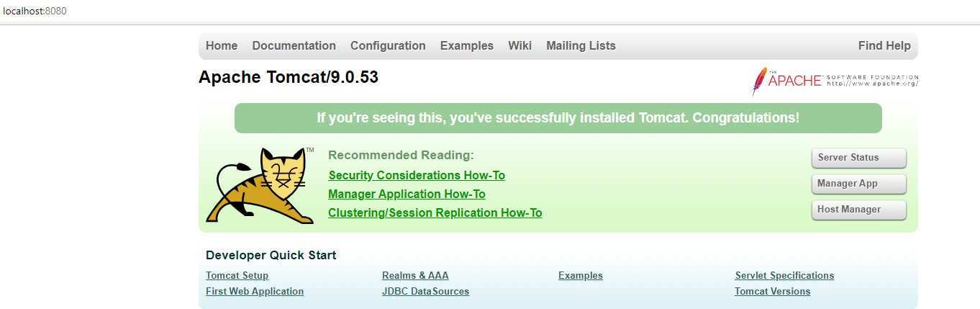
Task: Open Clustering/Session Replication How-To link
Action: pyautogui.click(x=435, y=212)
